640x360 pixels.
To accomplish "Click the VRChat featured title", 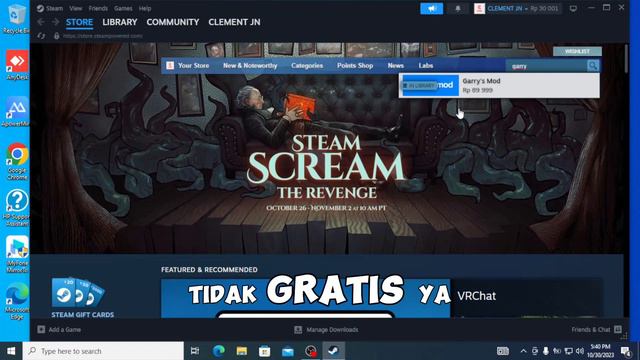I will (476, 296).
